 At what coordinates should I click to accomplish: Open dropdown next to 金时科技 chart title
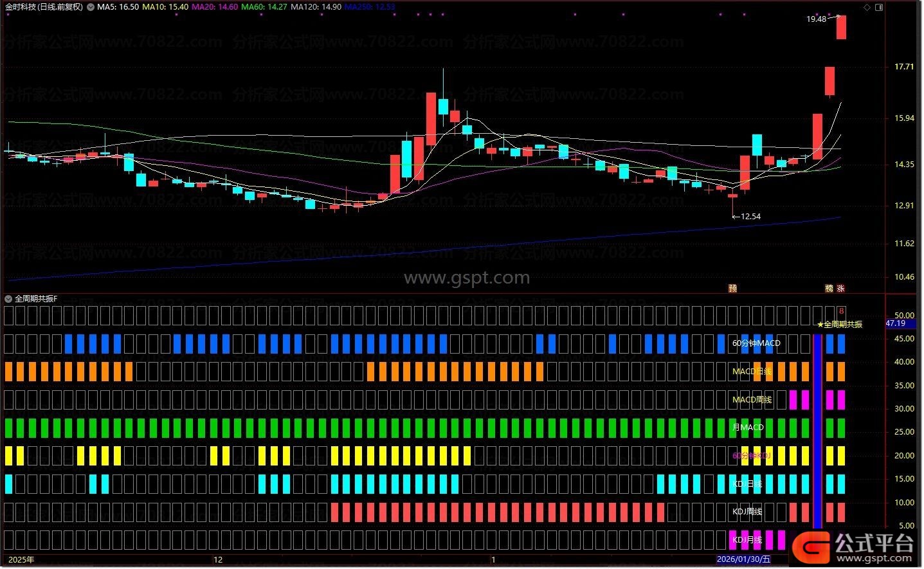pyautogui.click(x=89, y=7)
